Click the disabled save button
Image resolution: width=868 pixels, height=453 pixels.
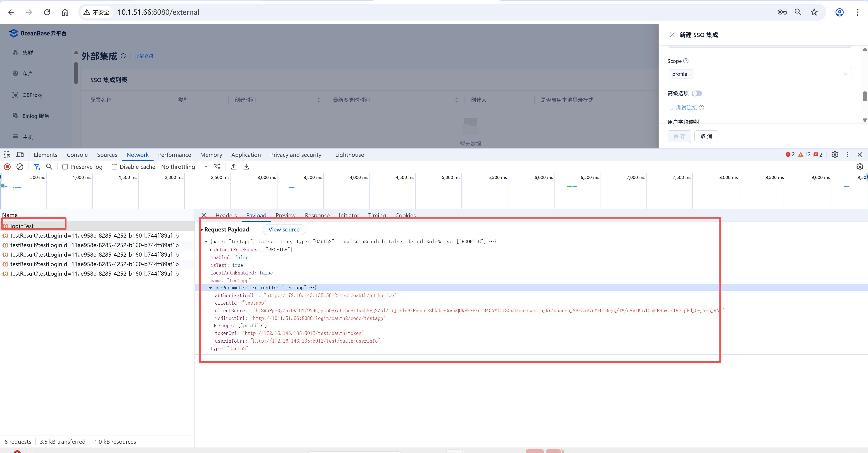[679, 136]
